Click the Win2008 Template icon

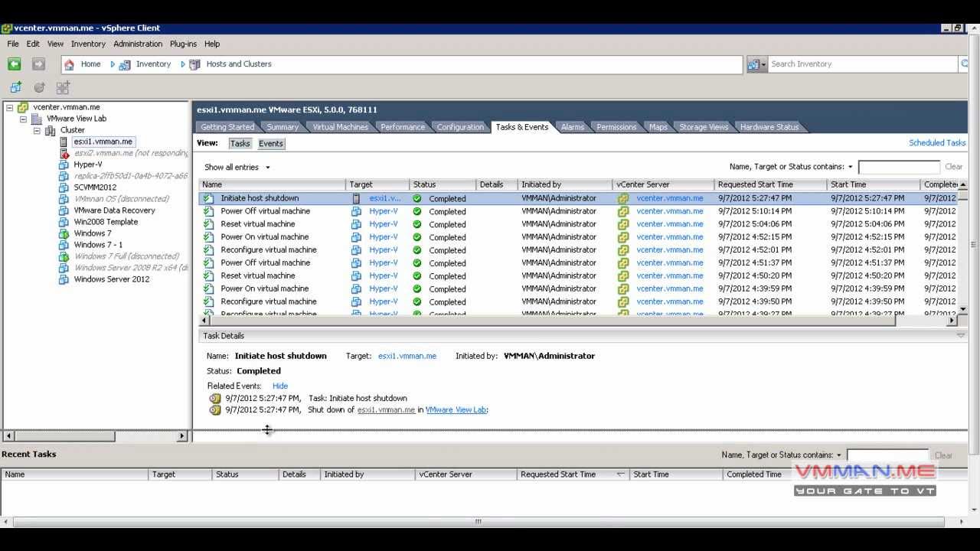tap(64, 223)
